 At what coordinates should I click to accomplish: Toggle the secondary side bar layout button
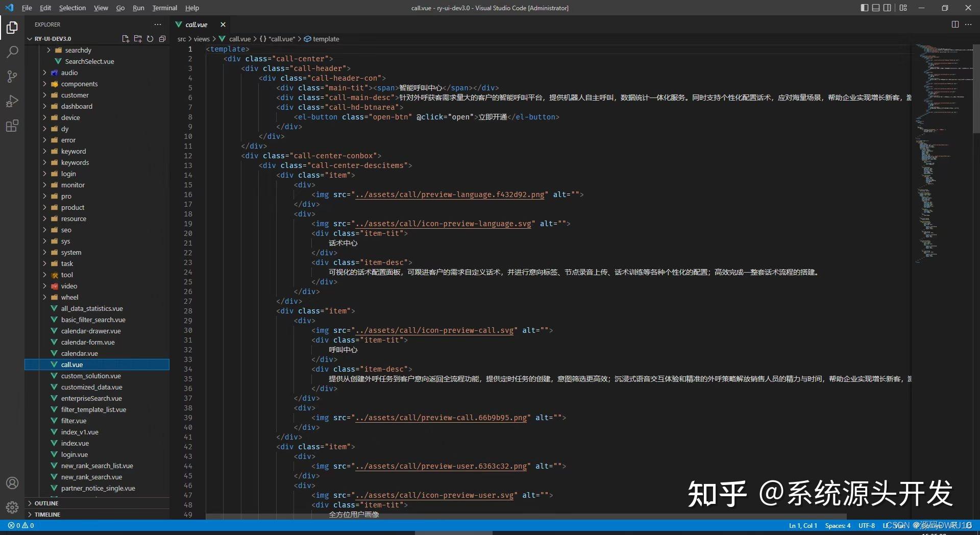point(888,8)
